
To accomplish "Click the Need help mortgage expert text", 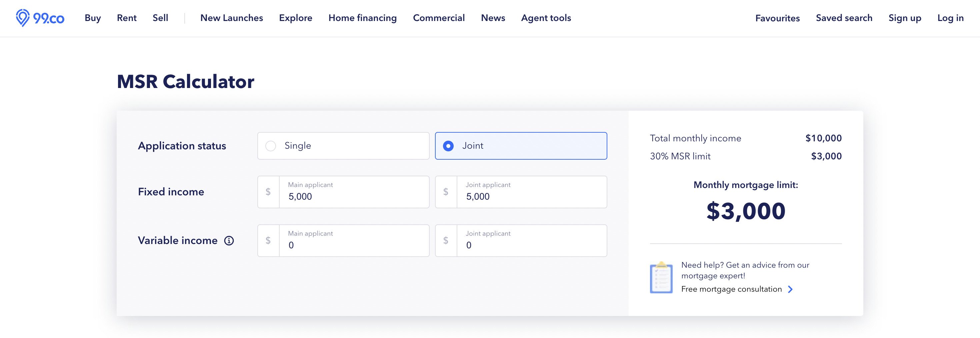I will click(745, 270).
